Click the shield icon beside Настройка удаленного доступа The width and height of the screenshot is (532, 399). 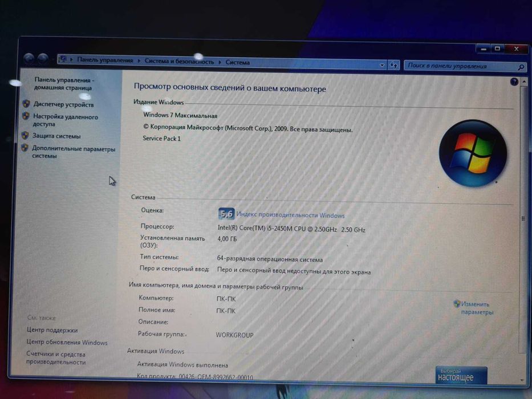(x=26, y=116)
